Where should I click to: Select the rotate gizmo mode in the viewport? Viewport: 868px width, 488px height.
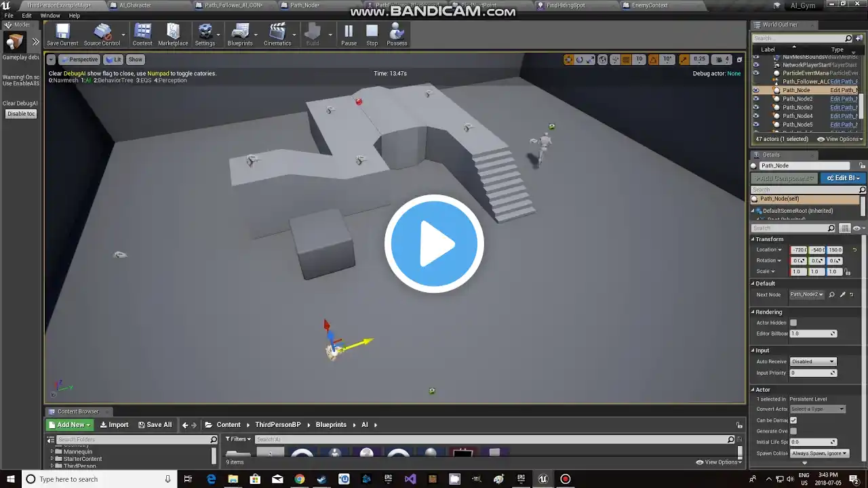(580, 60)
